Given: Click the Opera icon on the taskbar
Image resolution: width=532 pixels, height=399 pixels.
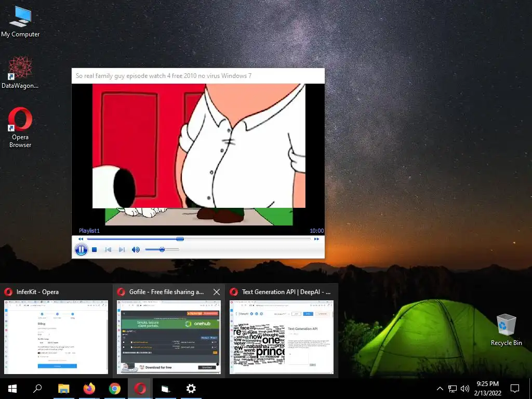Looking at the screenshot, I should [x=140, y=389].
